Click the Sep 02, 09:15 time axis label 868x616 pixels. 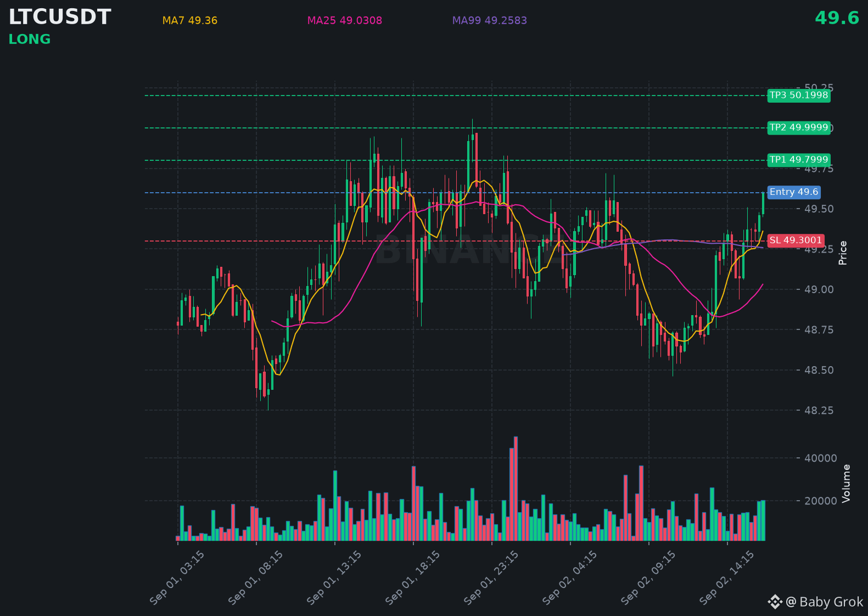(648, 578)
